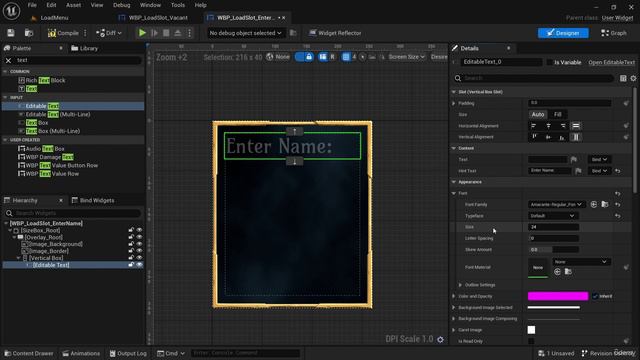The height and width of the screenshot is (360, 640).
Task: Lock the SizeBox_Root widget
Action: click(x=131, y=230)
